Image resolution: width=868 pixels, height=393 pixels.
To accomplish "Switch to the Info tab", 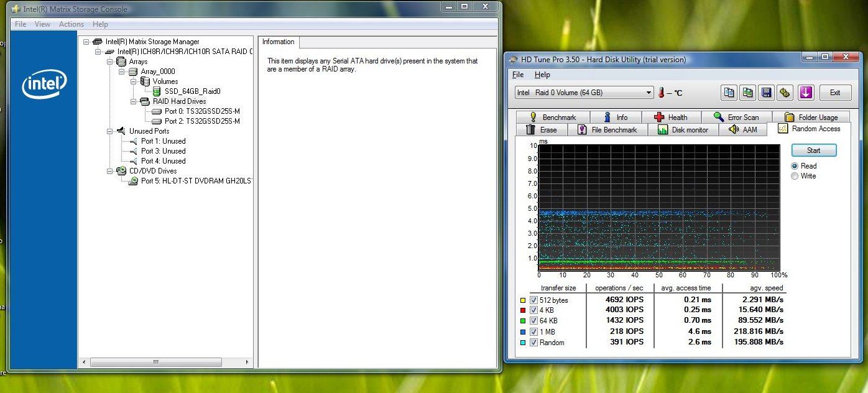I will tap(615, 117).
